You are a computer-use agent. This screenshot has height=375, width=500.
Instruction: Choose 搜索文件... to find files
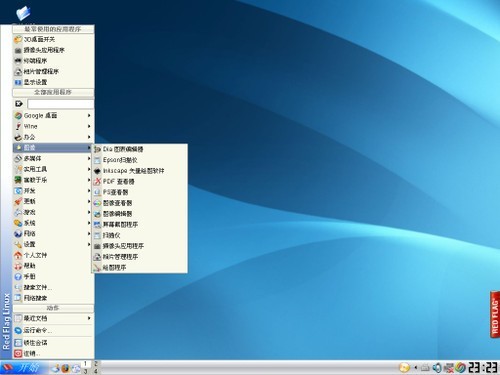[x=53, y=287]
